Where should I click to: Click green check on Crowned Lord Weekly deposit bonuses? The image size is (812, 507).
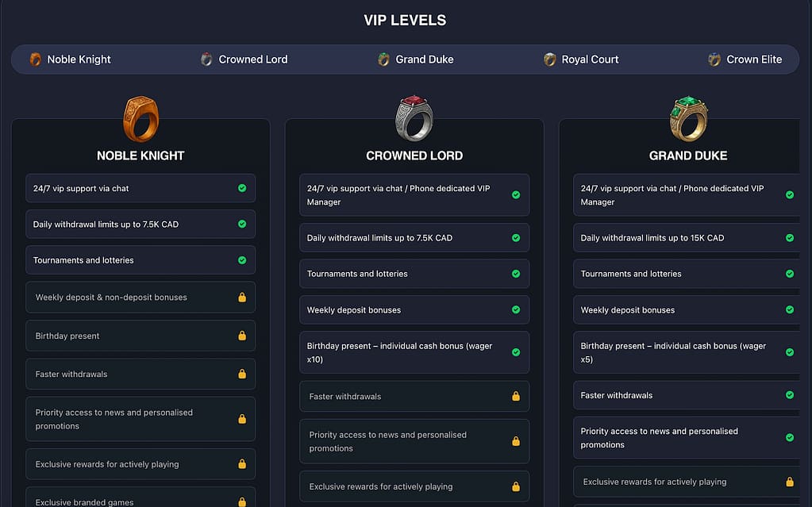click(516, 309)
